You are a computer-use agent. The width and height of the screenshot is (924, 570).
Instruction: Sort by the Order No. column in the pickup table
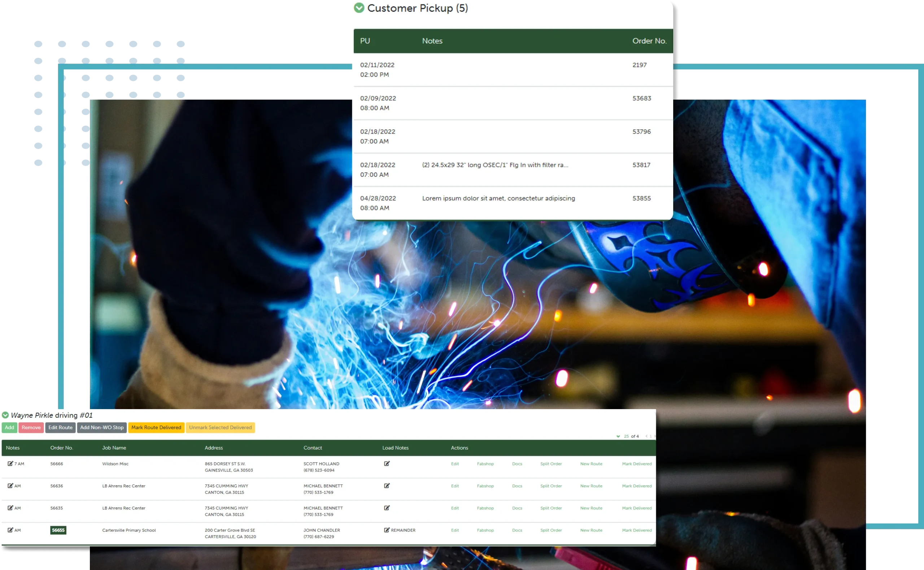click(649, 41)
